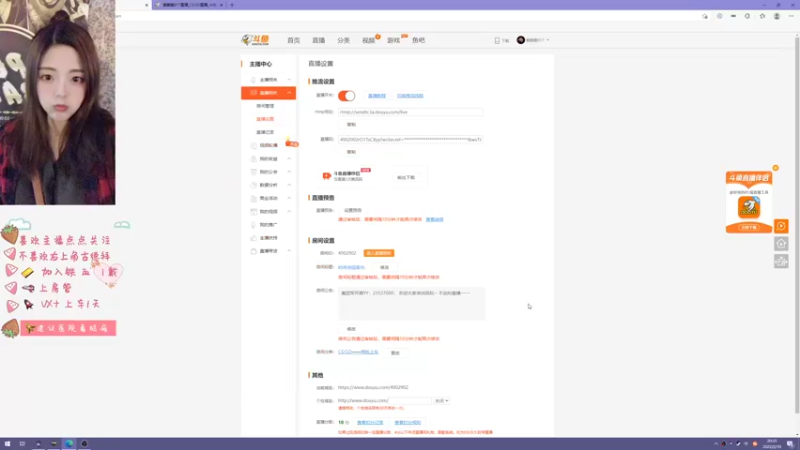Viewport: 800px width, 450px height.
Task: Open 分类 in top navigation
Action: [x=343, y=40]
